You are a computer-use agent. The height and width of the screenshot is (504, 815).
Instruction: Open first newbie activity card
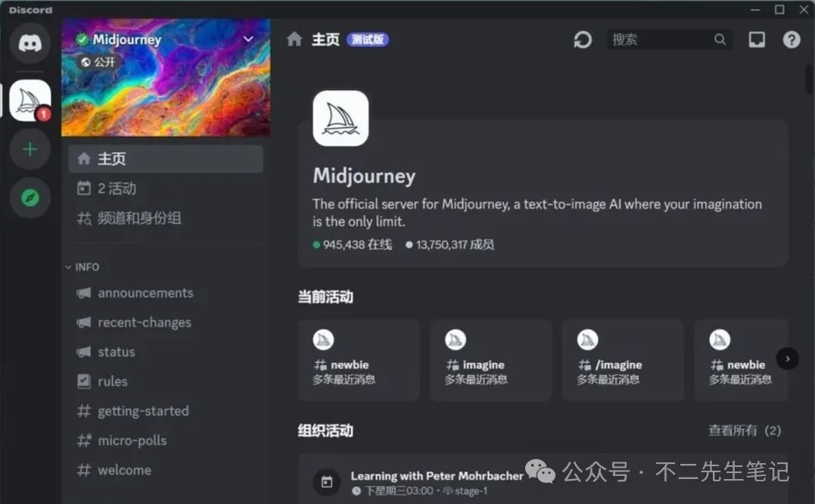(x=359, y=360)
